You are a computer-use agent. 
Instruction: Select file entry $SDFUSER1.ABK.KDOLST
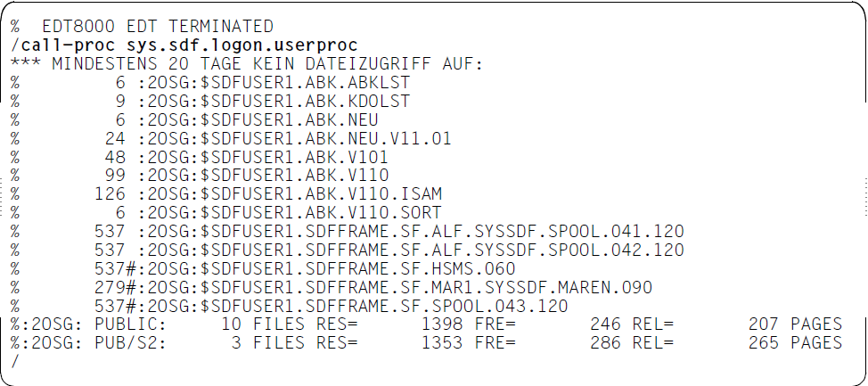click(x=210, y=101)
